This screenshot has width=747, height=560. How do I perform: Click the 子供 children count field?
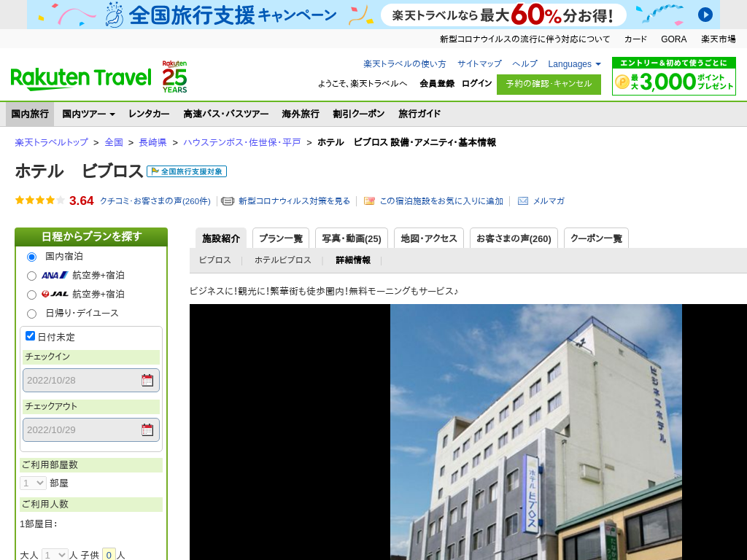(x=109, y=555)
